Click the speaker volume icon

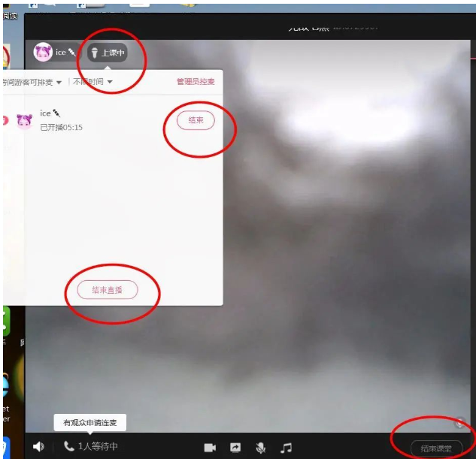pos(38,447)
